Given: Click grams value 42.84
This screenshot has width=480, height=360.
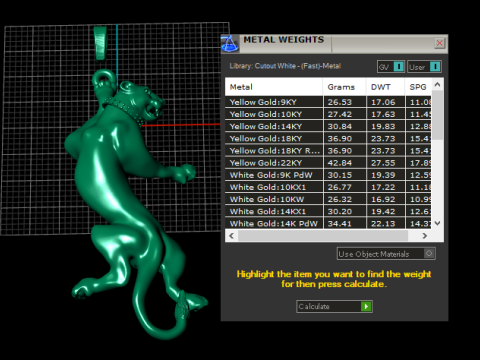Looking at the screenshot, I should 339,163.
